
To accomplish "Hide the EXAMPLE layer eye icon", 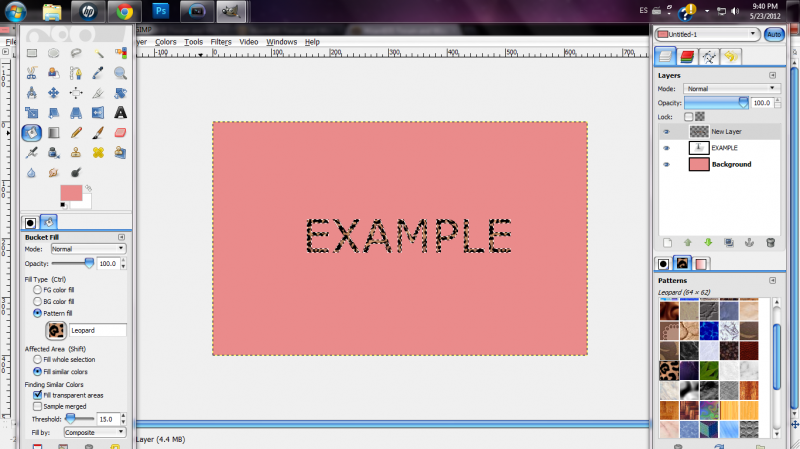I will [x=666, y=148].
